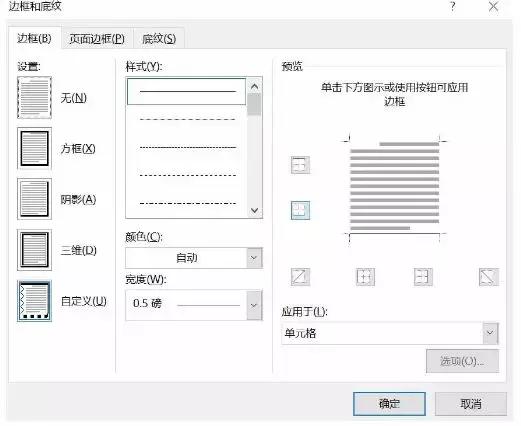Click the 自动 color value

pyautogui.click(x=187, y=258)
